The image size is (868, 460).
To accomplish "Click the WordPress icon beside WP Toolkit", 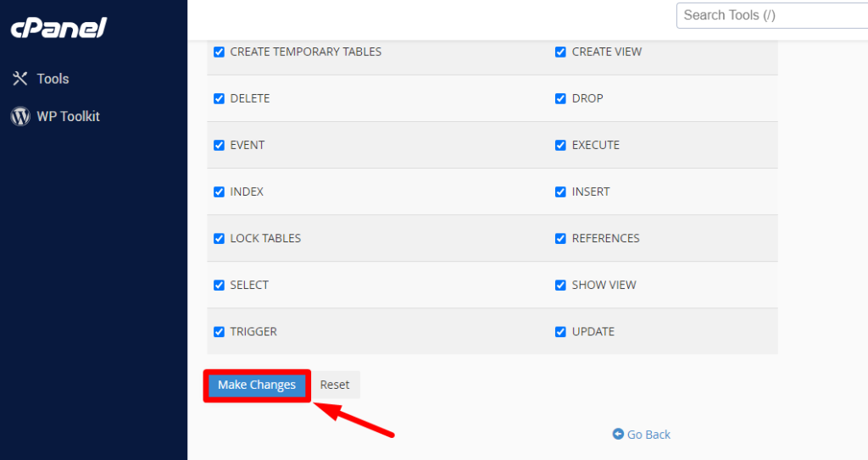I will (20, 117).
